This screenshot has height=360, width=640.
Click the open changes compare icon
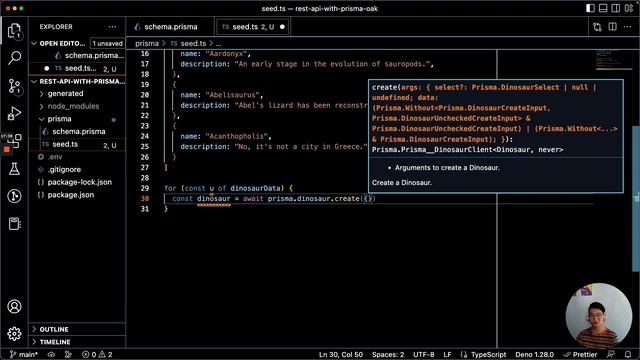(x=597, y=27)
